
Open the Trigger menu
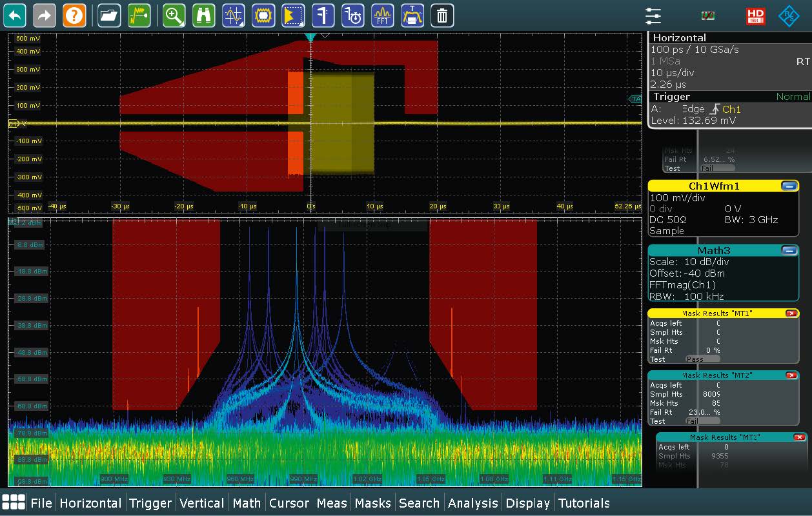coord(150,503)
